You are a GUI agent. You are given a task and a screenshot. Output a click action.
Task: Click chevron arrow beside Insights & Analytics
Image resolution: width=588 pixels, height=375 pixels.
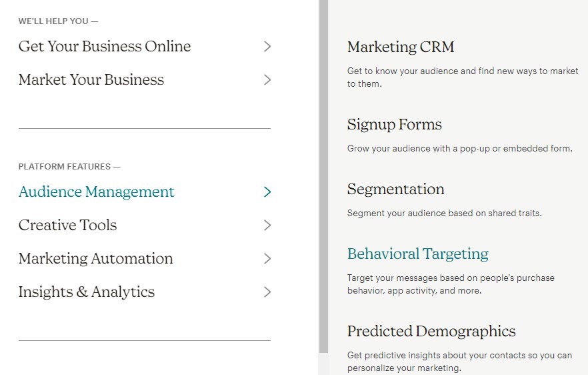pyautogui.click(x=267, y=292)
